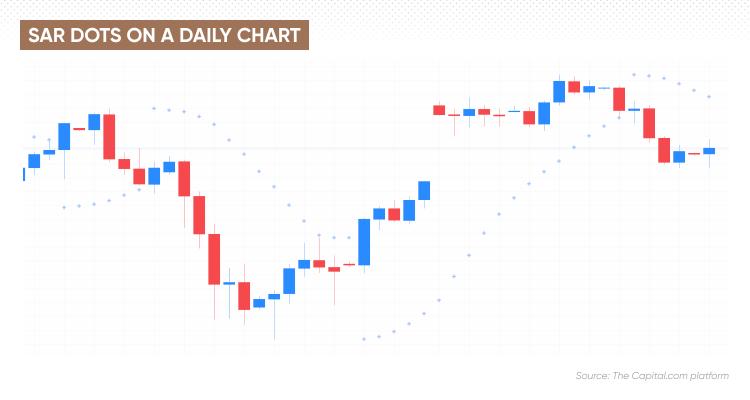The width and height of the screenshot is (750, 400).
Task: Select the first SAR dot below the left candles
Action: (x=64, y=207)
